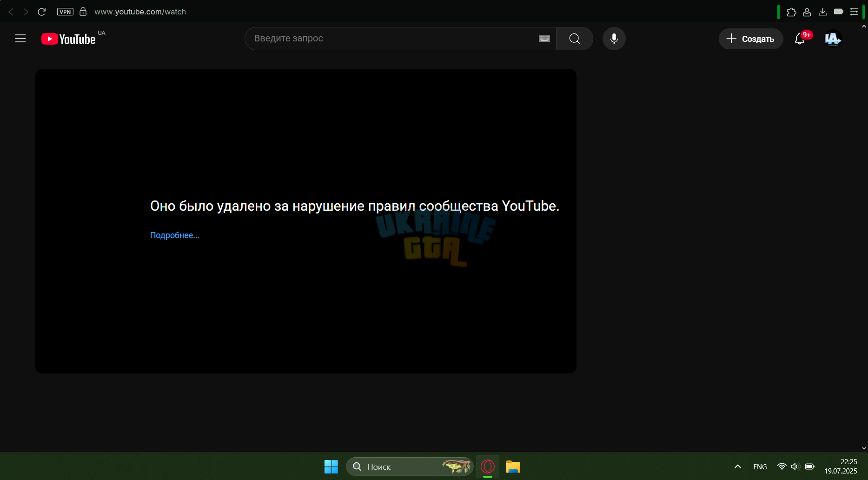Open the clock showing 22:25 19.07.2025
The width and height of the screenshot is (868, 480).
(841, 467)
